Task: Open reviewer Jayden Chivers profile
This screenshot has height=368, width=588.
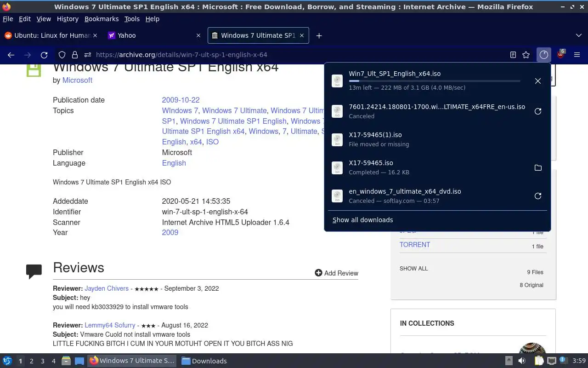Action: point(107,288)
